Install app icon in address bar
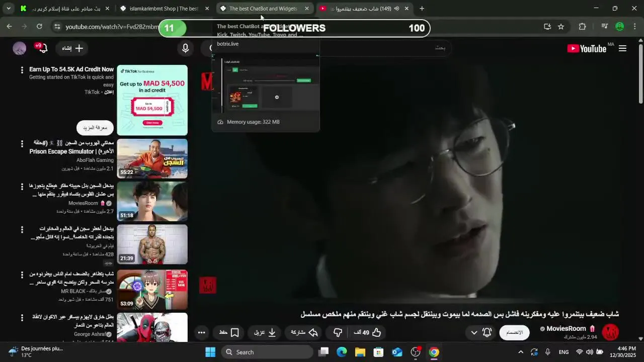This screenshot has height=362, width=644. [x=547, y=27]
